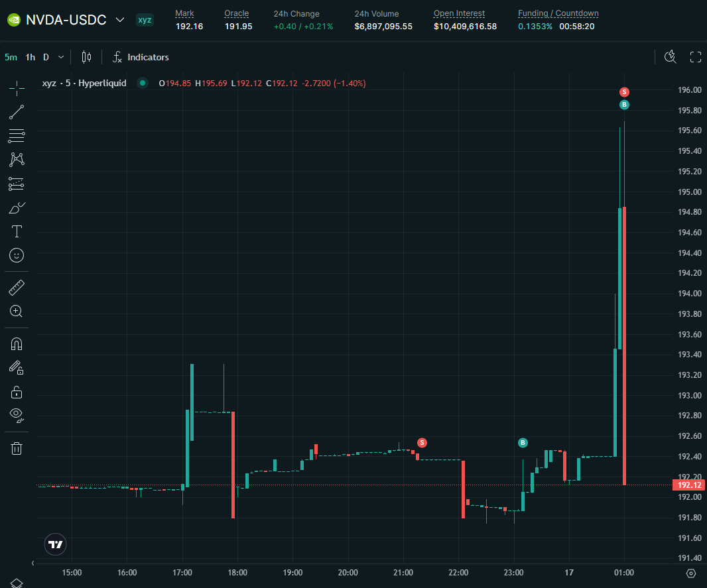Expand the NVDA-USDC pair selector chevron
This screenshot has width=707, height=588.
pyautogui.click(x=120, y=20)
